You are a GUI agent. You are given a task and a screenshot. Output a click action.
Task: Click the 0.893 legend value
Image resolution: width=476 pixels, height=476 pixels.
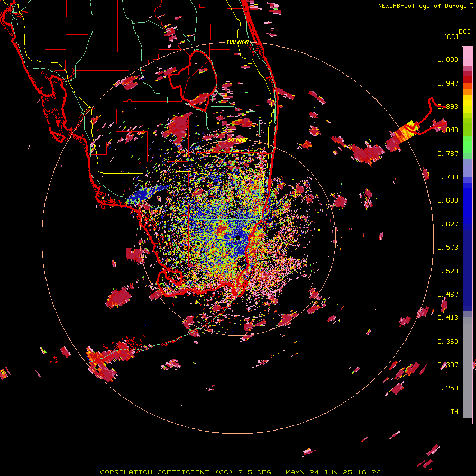[x=448, y=106]
